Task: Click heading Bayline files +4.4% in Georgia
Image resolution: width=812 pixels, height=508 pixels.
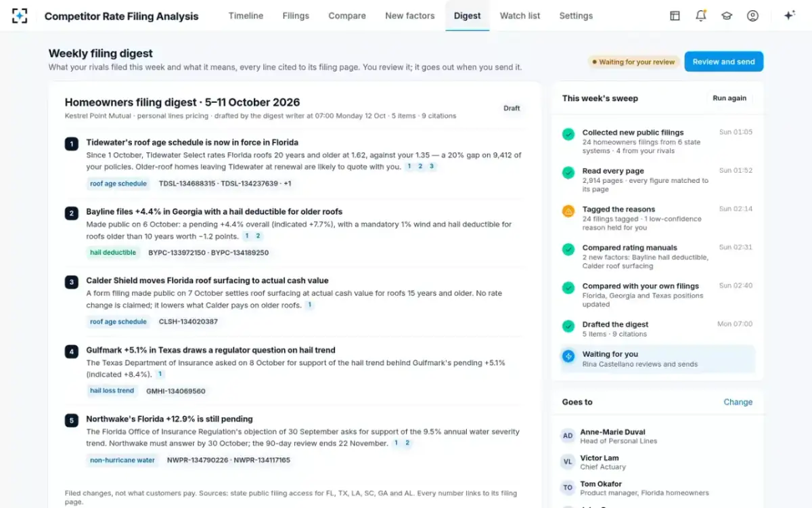Action: [215, 212]
